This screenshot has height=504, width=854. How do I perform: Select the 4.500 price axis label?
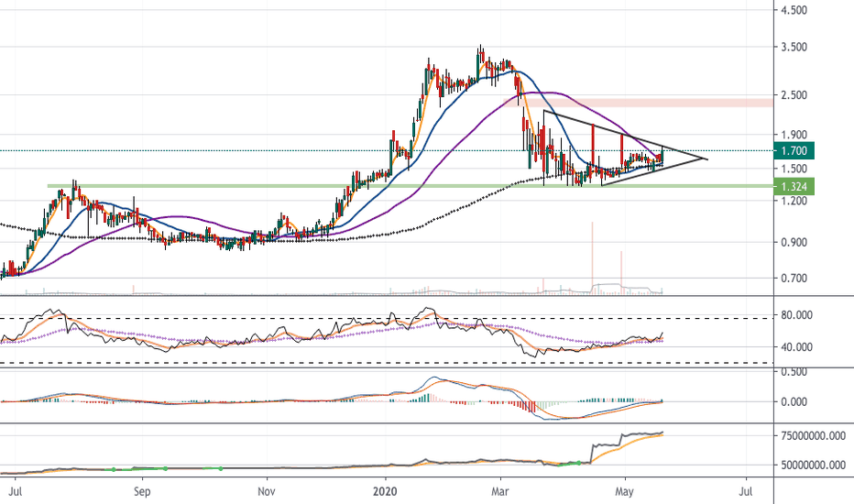[794, 10]
